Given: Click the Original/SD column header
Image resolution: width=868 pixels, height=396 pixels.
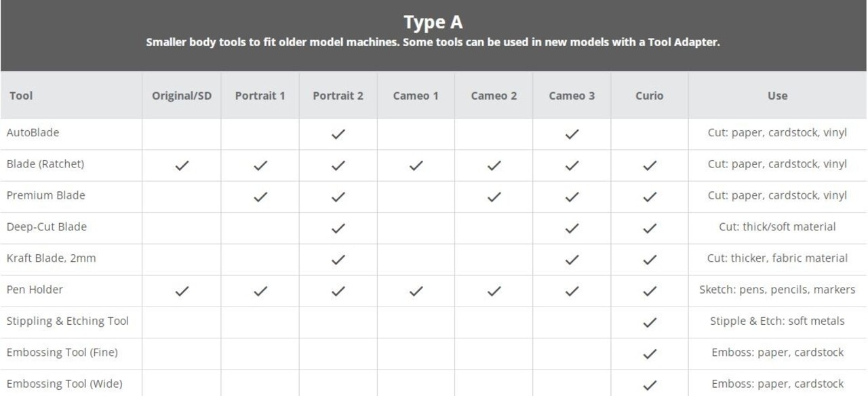Looking at the screenshot, I should click(x=182, y=96).
